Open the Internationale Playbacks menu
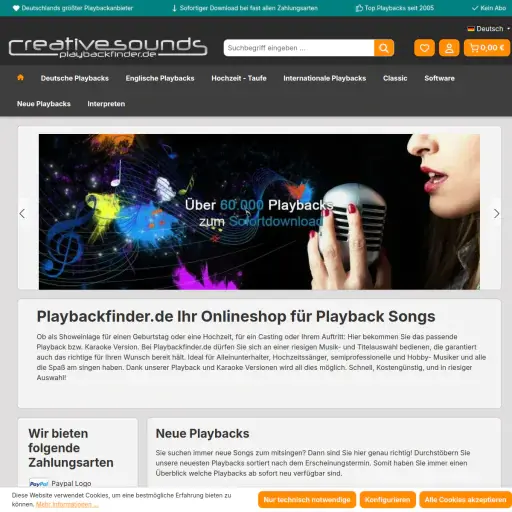 click(325, 78)
